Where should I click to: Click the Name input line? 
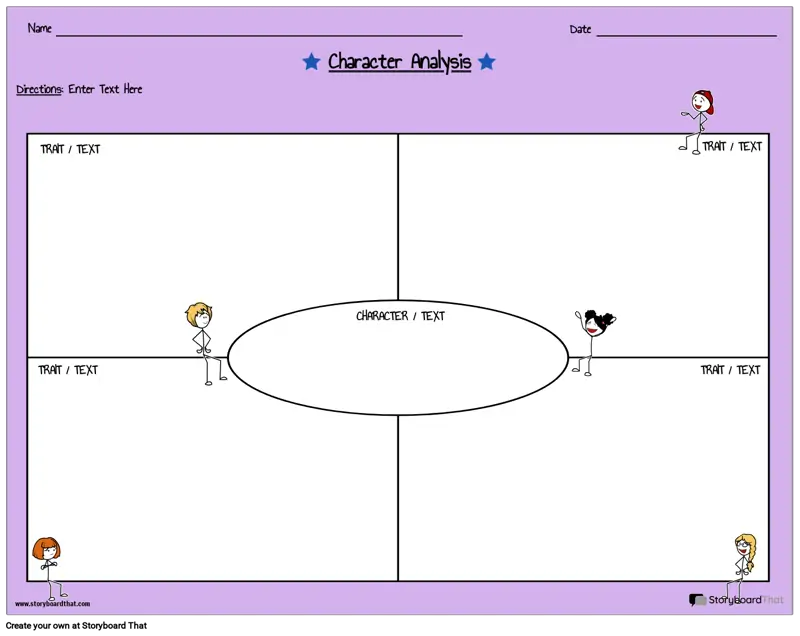pyautogui.click(x=259, y=33)
